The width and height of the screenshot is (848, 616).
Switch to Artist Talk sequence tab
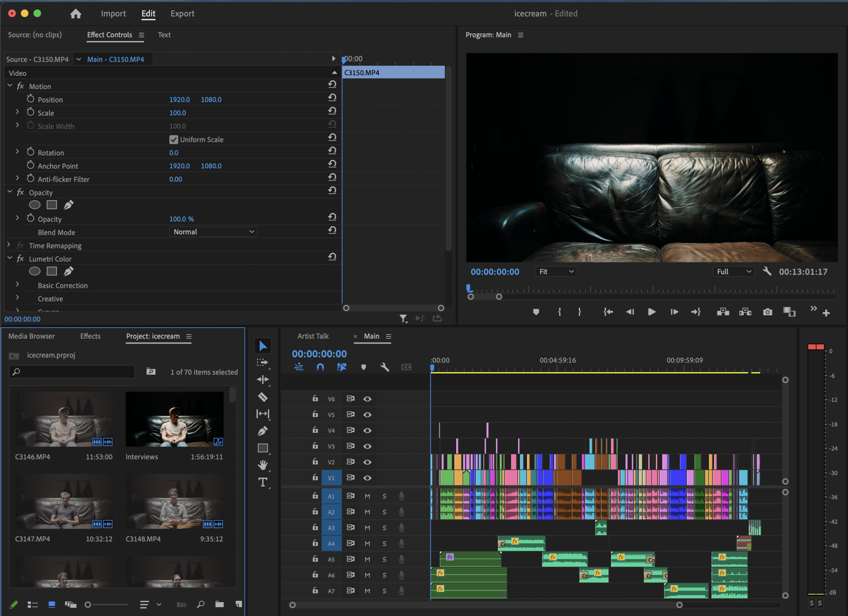coord(313,336)
